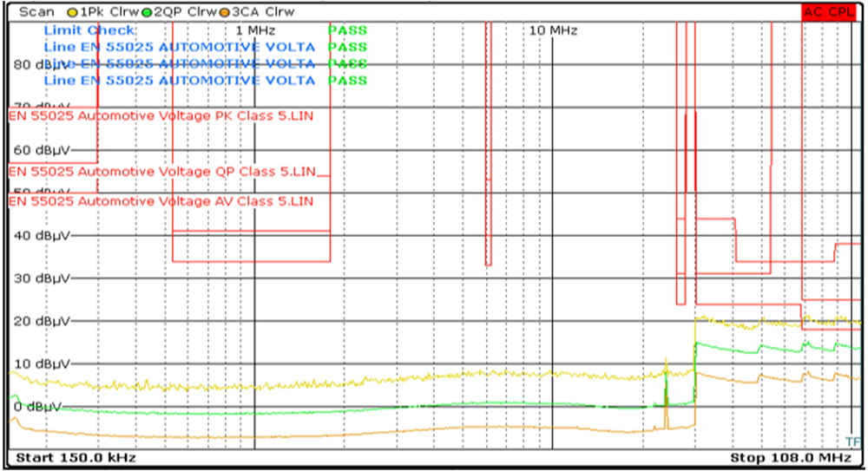
Task: Click the TF indicator in bottom-right corner
Action: pyautogui.click(x=852, y=442)
